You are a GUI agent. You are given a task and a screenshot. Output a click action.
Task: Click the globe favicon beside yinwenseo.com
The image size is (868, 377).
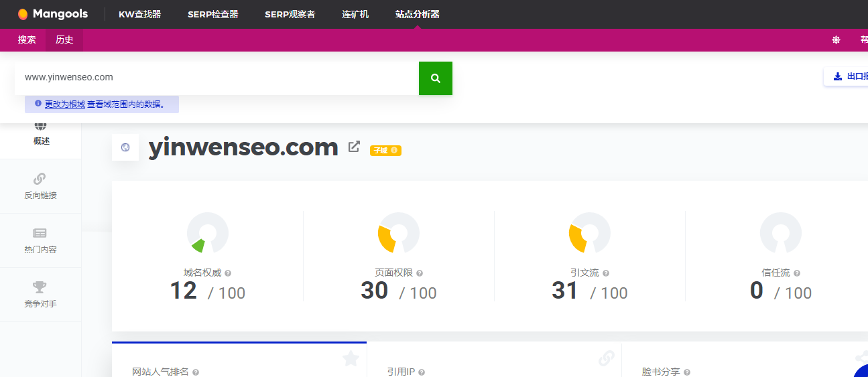click(125, 147)
